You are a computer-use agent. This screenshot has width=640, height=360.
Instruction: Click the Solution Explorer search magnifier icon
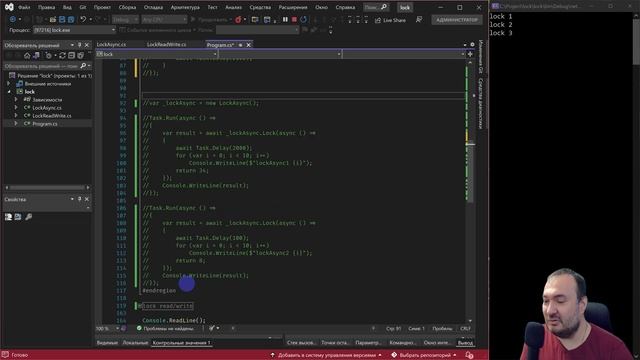[83, 66]
